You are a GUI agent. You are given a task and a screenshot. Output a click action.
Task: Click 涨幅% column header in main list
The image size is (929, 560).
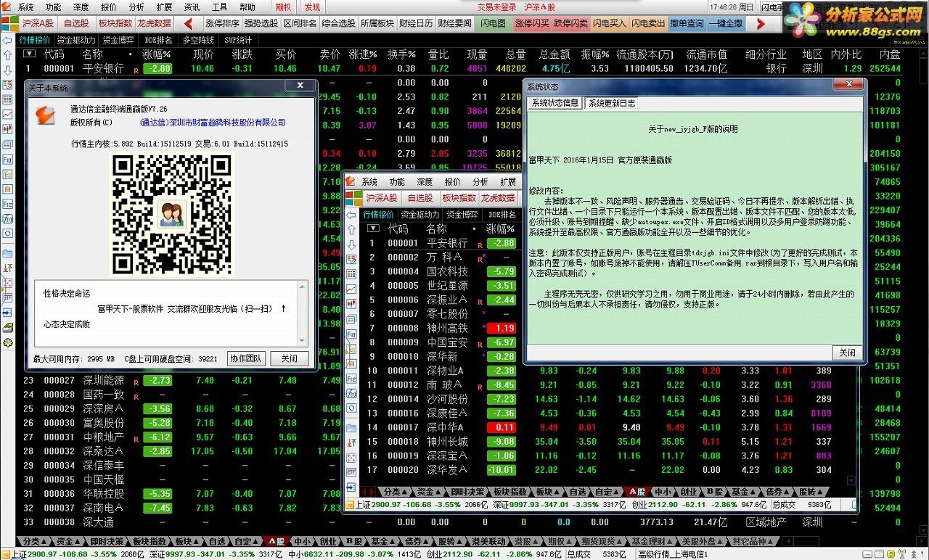[x=156, y=54]
